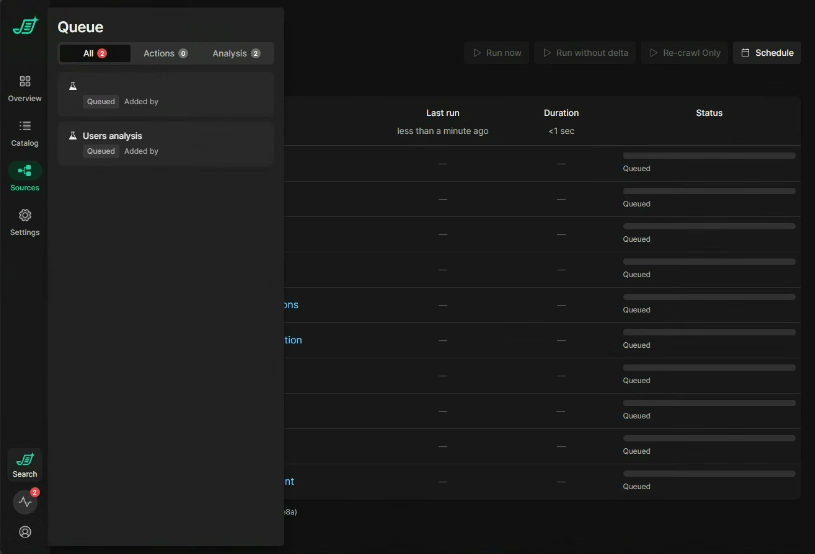Click the flask icon on the unnamed queue item
Screen dimensions: 815x554
point(72,86)
